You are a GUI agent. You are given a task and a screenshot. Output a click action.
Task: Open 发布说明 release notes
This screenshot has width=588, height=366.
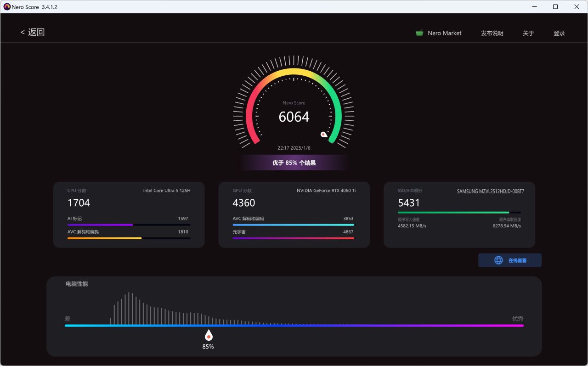click(492, 33)
